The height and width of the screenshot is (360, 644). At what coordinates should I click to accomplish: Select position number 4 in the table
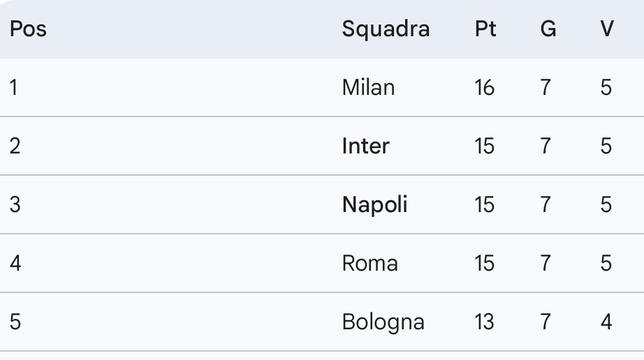tap(15, 263)
